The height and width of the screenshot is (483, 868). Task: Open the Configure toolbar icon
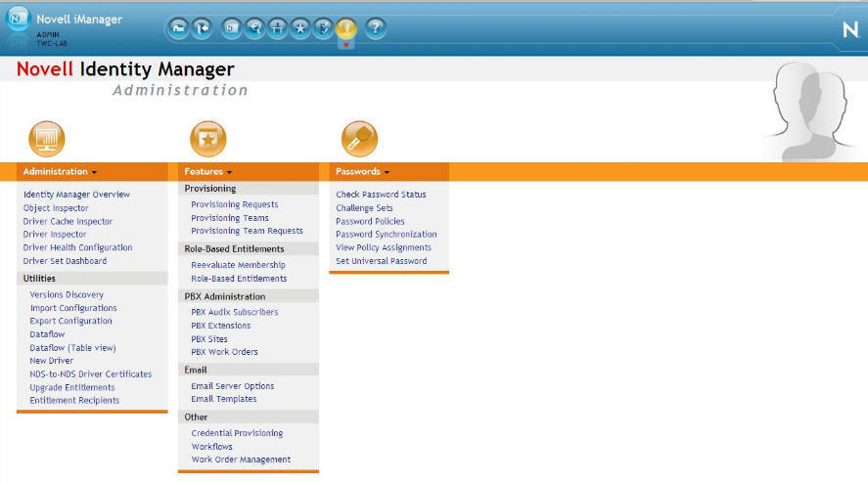[277, 27]
